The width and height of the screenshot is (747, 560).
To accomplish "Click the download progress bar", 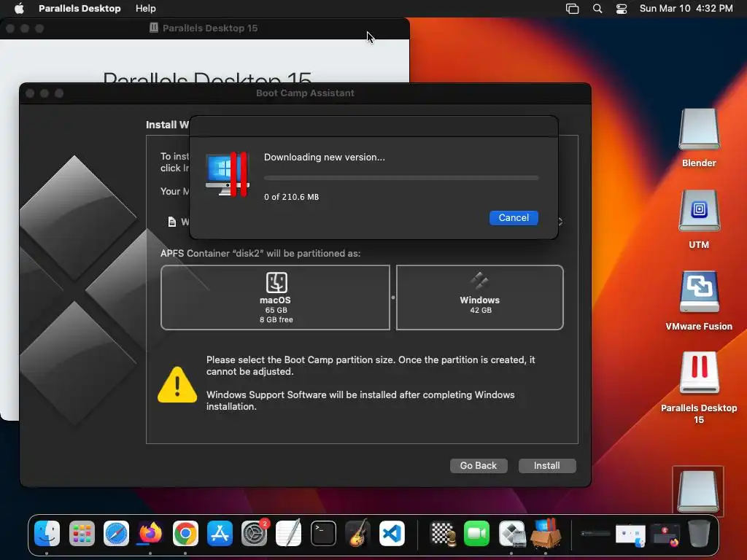I will pos(401,178).
